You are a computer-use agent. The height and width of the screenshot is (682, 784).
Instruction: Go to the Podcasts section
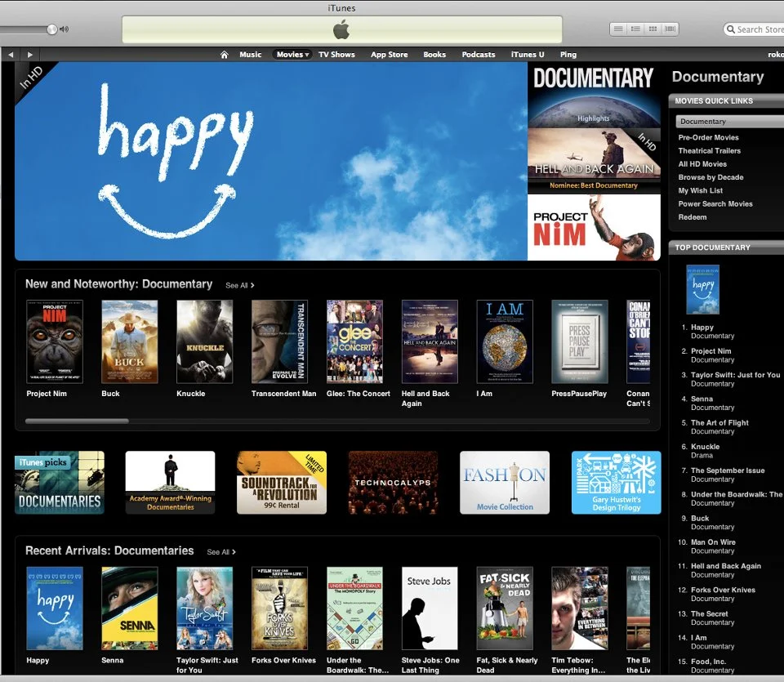point(478,54)
